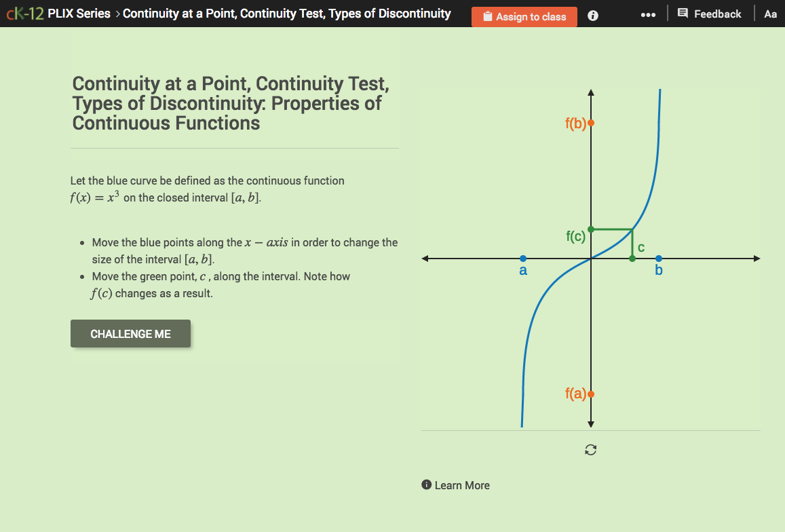The height and width of the screenshot is (532, 785).
Task: Click the refresh icon below the graph
Action: click(590, 449)
